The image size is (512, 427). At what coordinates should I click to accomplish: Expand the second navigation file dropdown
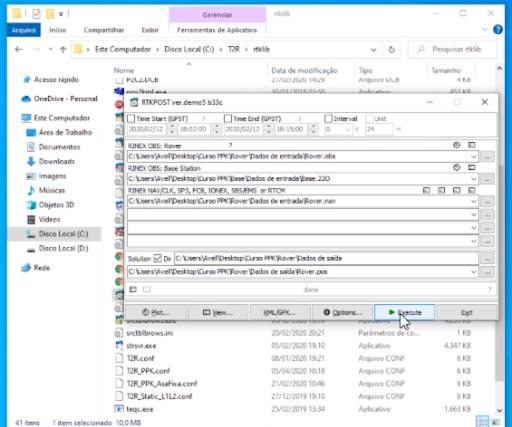click(474, 215)
